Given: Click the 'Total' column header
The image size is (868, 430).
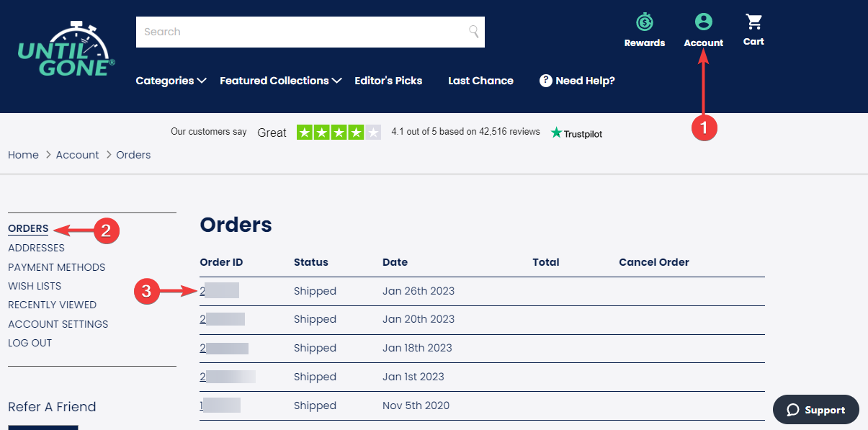Looking at the screenshot, I should 546,262.
